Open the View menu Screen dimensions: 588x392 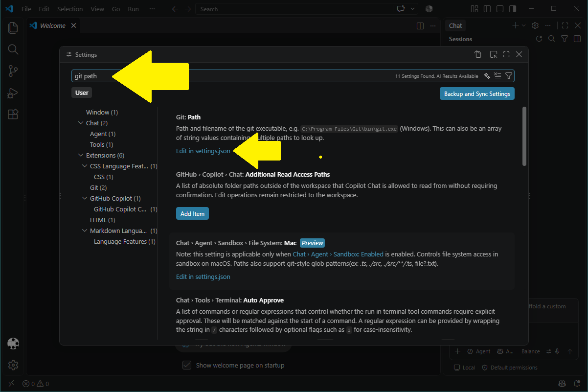pos(97,9)
